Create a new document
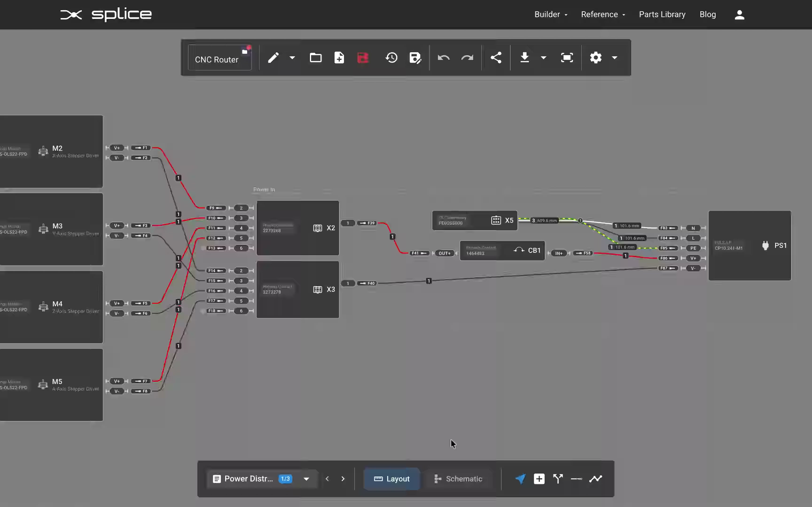Image resolution: width=812 pixels, height=507 pixels. pos(339,58)
